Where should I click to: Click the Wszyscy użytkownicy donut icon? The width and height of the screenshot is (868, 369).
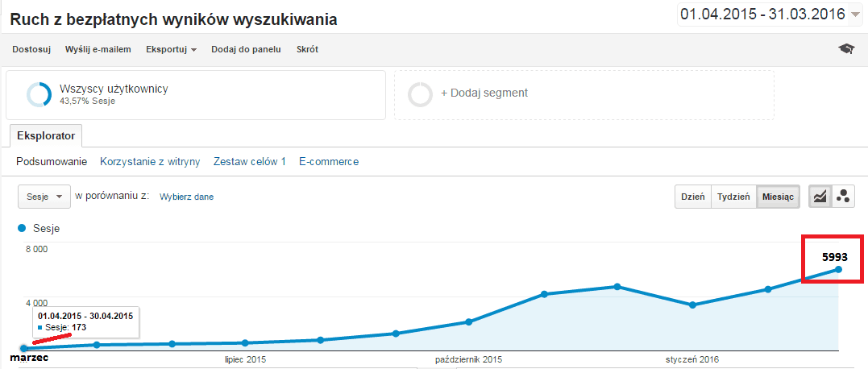pos(39,94)
